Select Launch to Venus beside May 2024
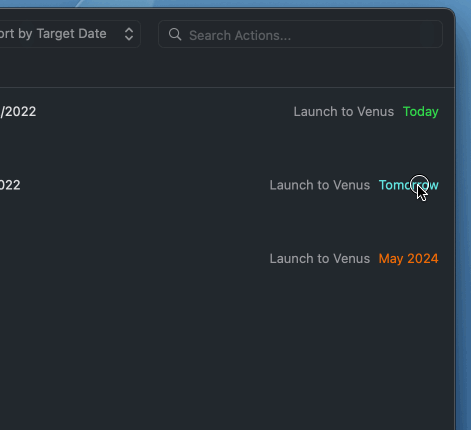This screenshot has width=471, height=430. 320,259
